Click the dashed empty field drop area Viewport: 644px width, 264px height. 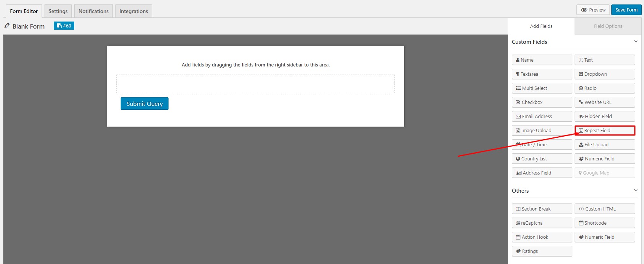coord(255,84)
